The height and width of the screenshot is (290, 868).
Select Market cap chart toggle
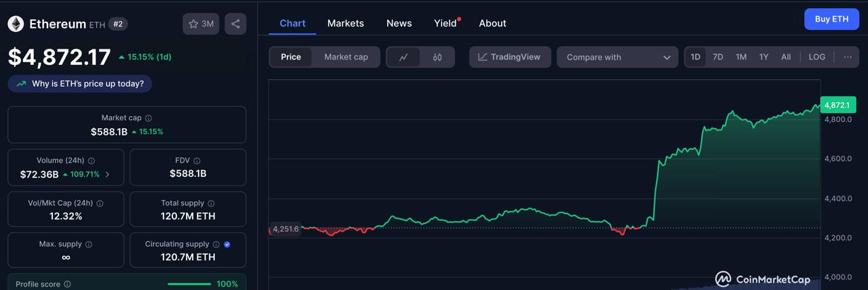click(346, 57)
